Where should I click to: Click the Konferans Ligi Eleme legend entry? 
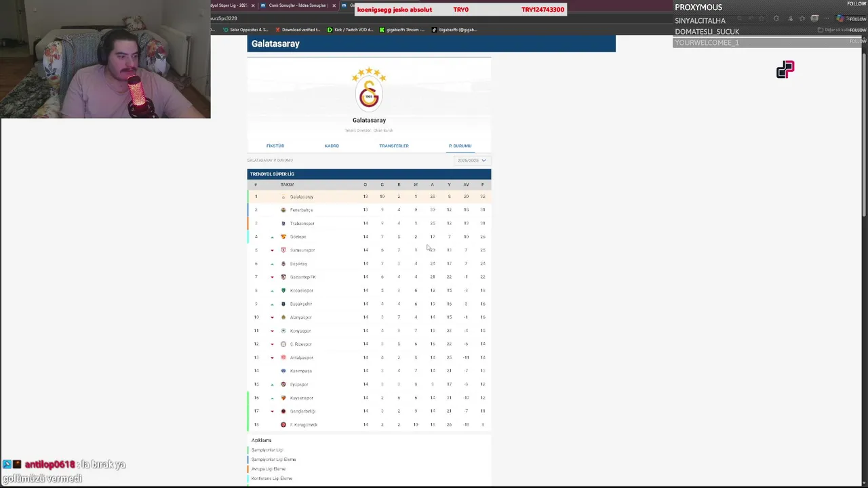coord(272,479)
